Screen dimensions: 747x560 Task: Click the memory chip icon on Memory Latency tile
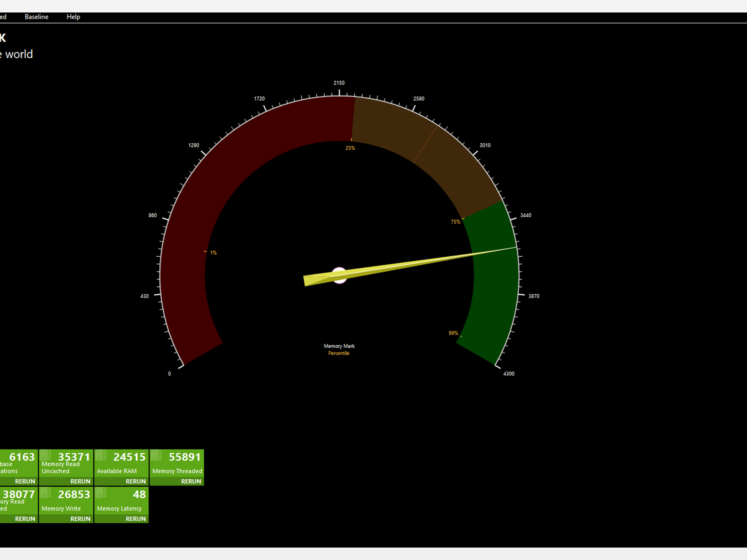(101, 493)
